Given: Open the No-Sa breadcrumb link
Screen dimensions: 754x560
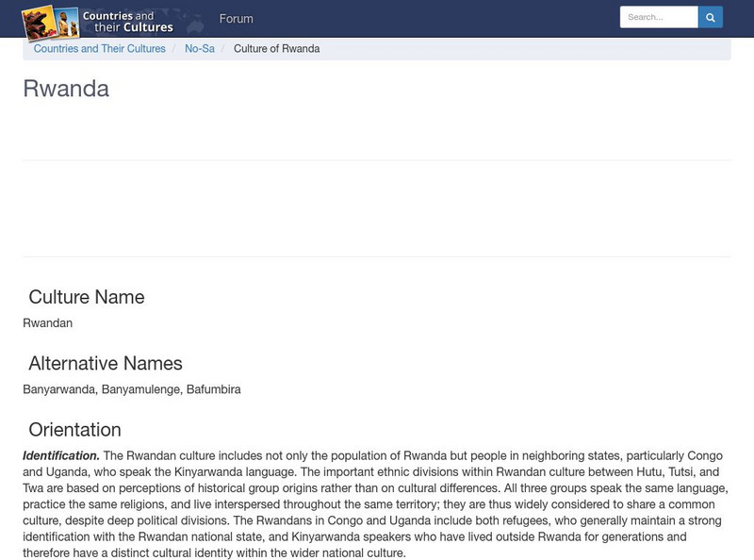Looking at the screenshot, I should point(200,49).
